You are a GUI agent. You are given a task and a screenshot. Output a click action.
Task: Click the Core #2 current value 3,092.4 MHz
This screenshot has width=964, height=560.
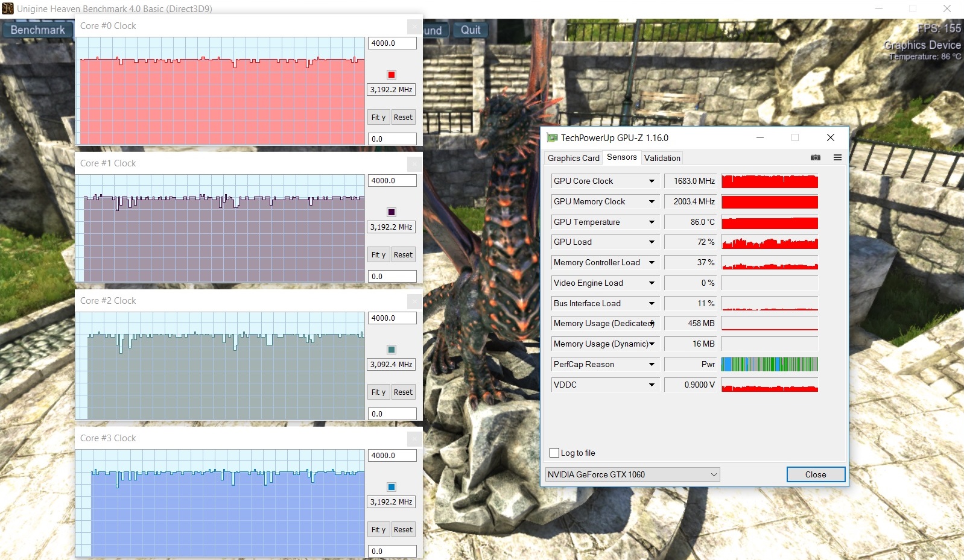click(392, 365)
